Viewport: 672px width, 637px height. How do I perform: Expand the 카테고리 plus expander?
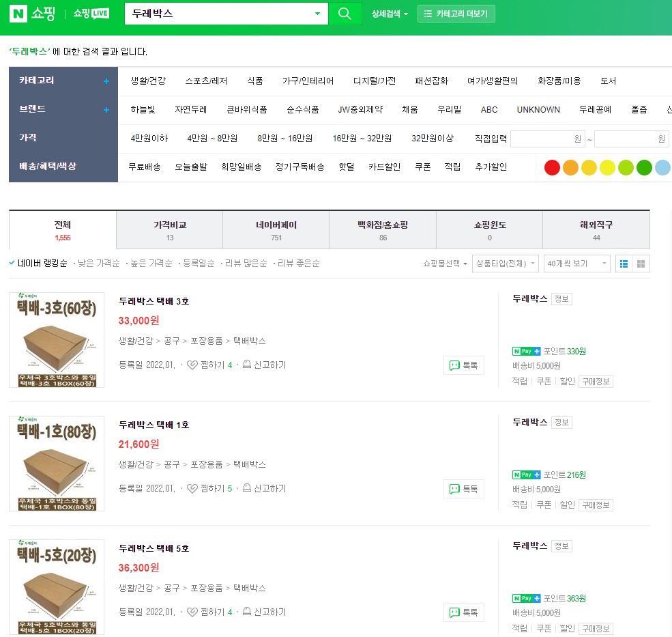click(106, 81)
